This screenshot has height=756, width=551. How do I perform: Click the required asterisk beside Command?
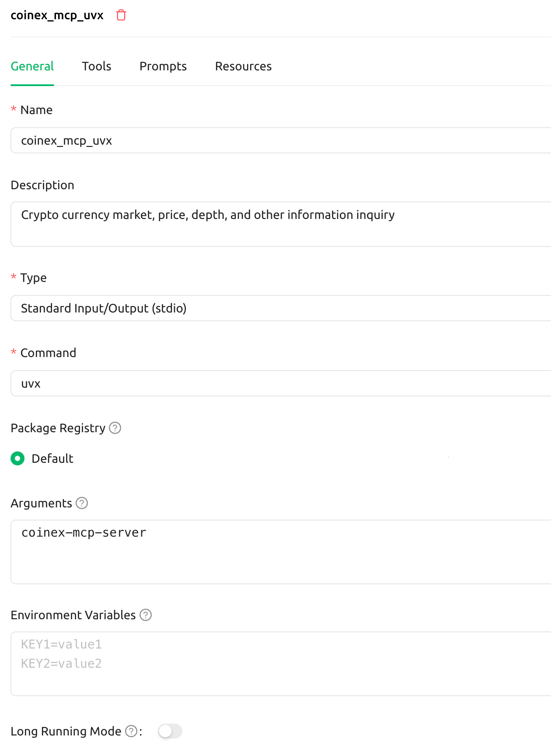coord(14,353)
